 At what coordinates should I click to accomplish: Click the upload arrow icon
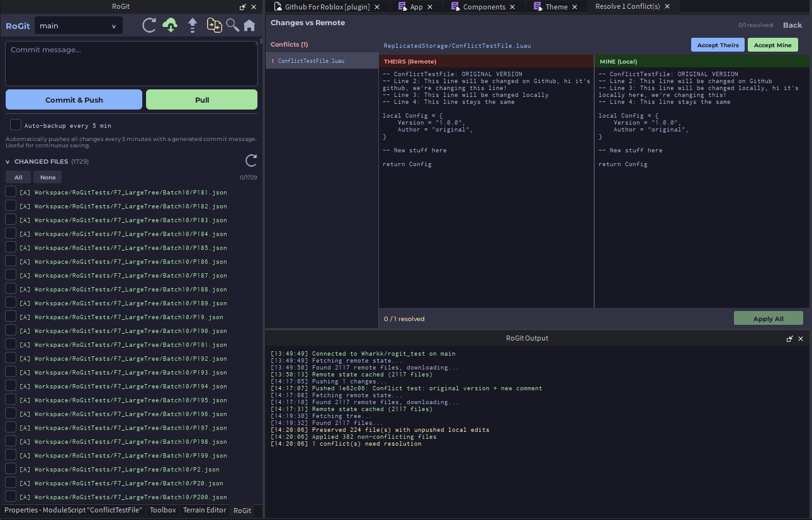(193, 26)
